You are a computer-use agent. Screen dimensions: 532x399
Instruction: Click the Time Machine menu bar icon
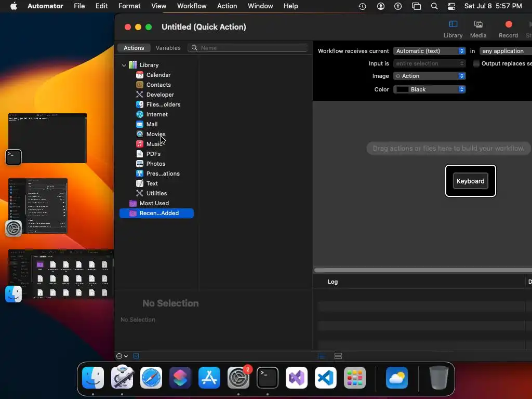362,6
